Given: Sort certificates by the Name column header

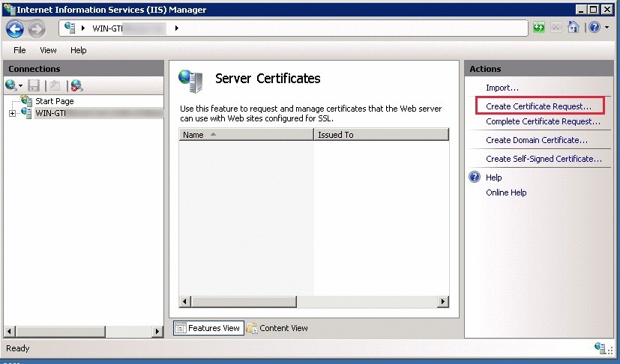Looking at the screenshot, I should tap(246, 135).
